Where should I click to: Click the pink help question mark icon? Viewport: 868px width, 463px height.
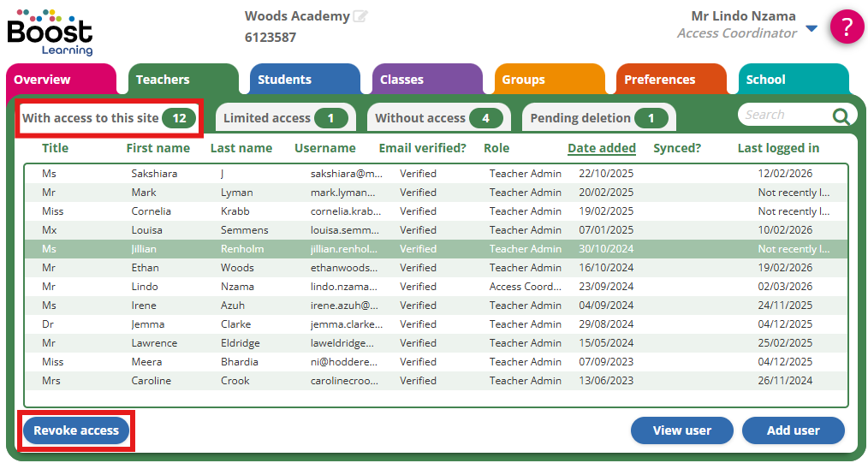[847, 27]
